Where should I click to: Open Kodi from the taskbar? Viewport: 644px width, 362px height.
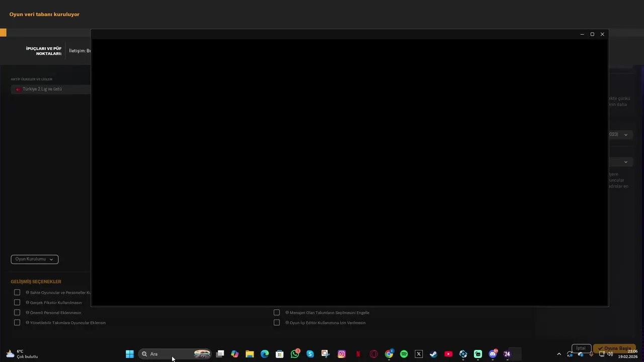(x=463, y=354)
